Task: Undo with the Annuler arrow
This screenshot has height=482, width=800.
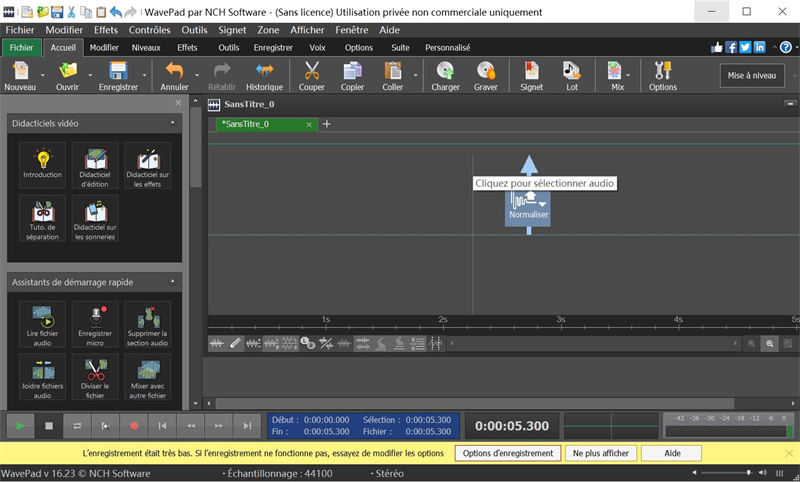Action: click(174, 75)
